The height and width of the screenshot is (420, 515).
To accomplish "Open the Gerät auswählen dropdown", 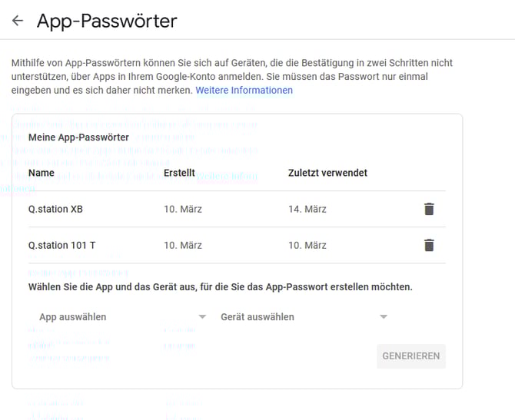I will point(301,316).
